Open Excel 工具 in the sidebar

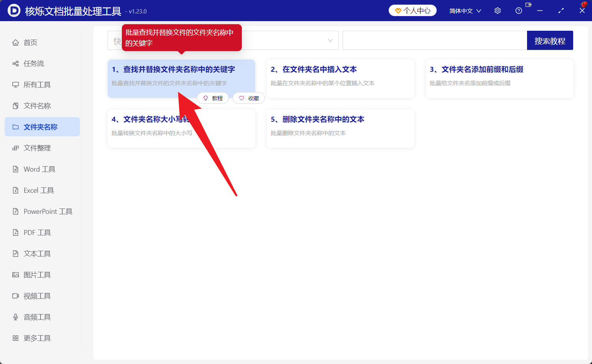coord(42,190)
